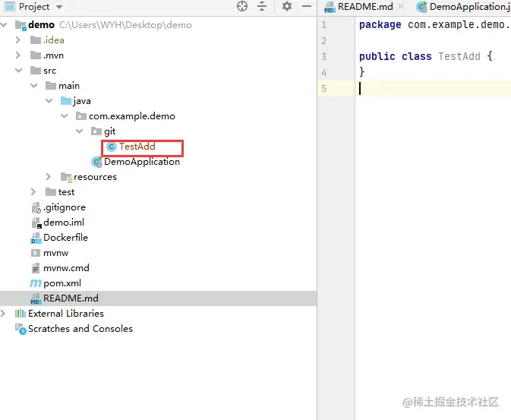Click the Dockerfile file icon
This screenshot has width=511, height=420.
point(36,238)
